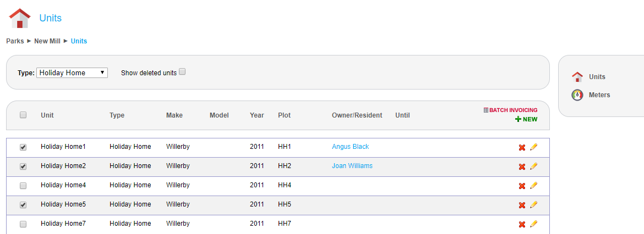The image size is (644, 234).
Task: Uncheck the Holiday Home5 row checkbox
Action: tap(23, 205)
